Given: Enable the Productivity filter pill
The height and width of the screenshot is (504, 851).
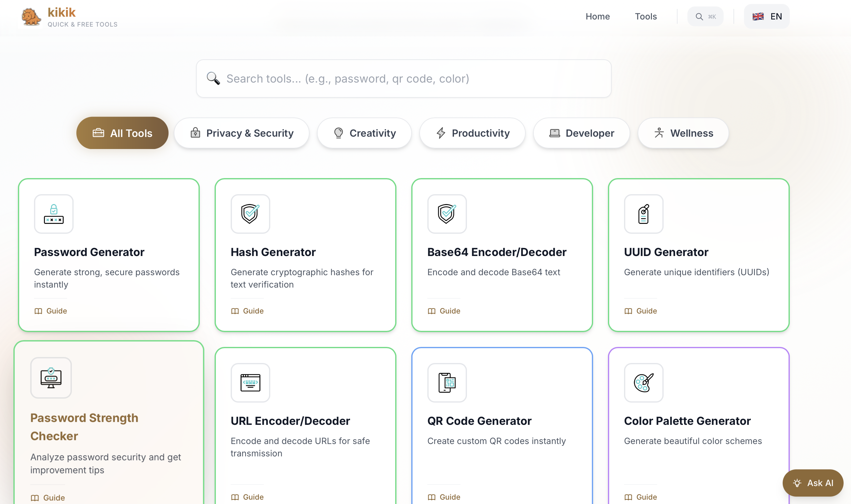Looking at the screenshot, I should pos(472,133).
